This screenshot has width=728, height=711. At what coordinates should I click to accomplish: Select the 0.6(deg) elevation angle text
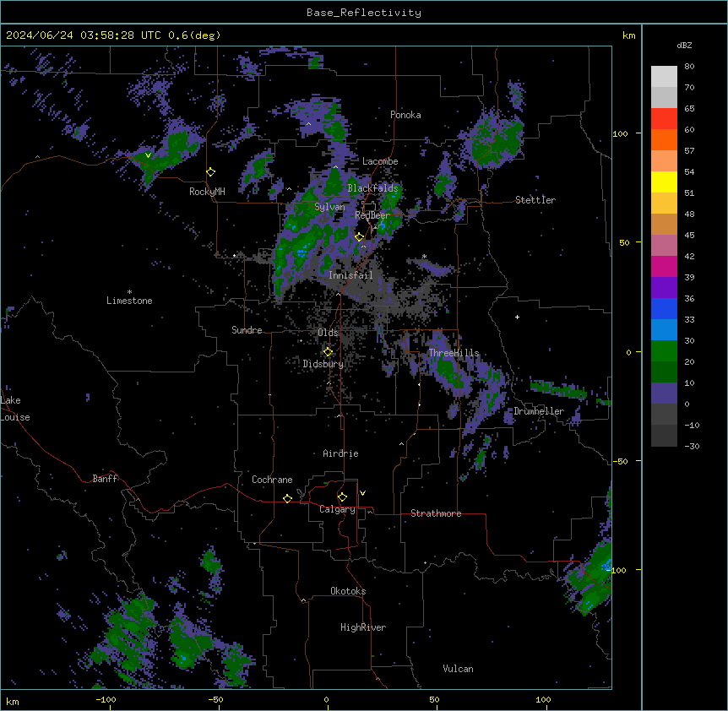coord(194,35)
